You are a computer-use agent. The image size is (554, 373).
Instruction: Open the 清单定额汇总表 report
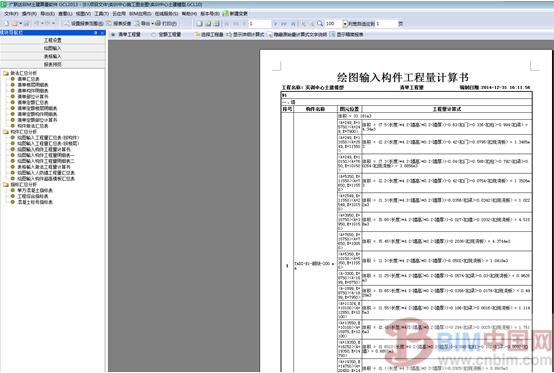point(33,102)
